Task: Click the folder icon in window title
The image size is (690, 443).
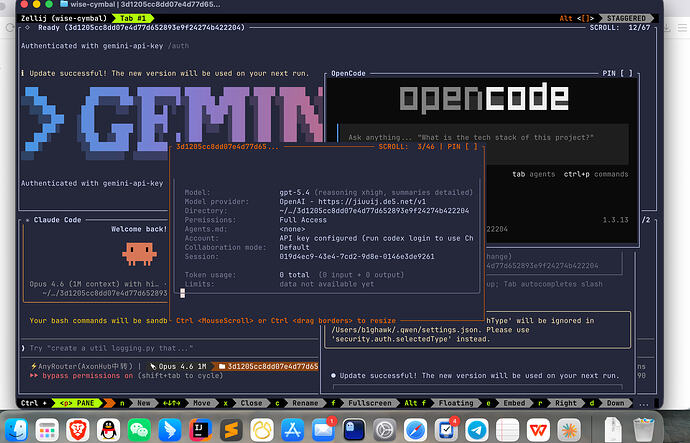Action: tap(64, 4)
